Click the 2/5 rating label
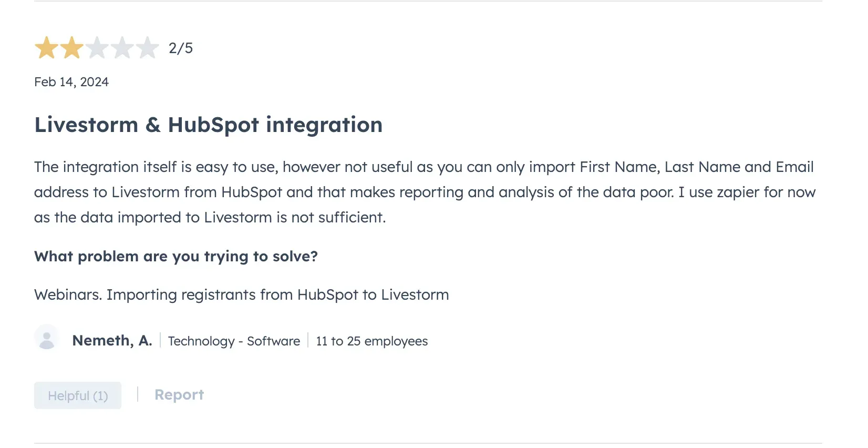 coord(180,48)
